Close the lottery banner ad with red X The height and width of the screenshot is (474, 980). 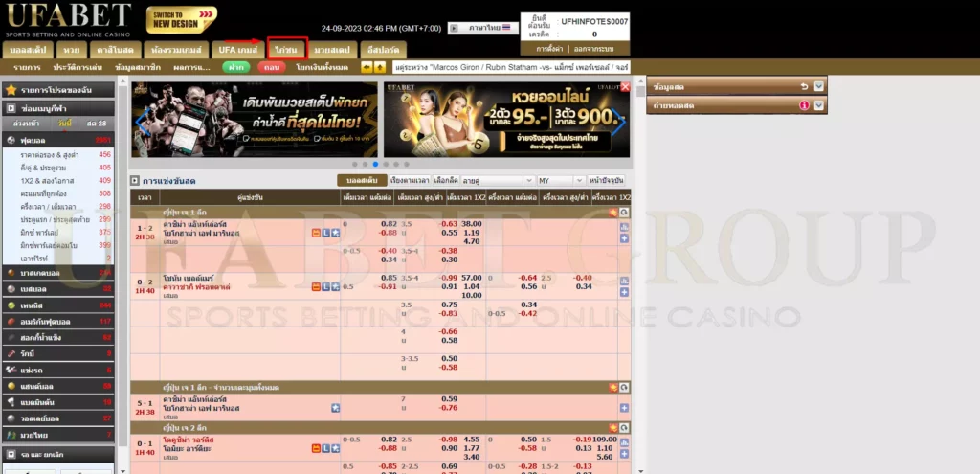click(625, 87)
